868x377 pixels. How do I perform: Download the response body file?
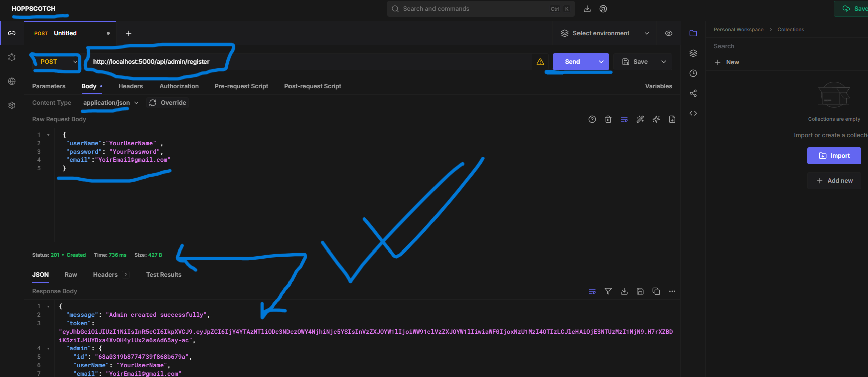coord(624,291)
